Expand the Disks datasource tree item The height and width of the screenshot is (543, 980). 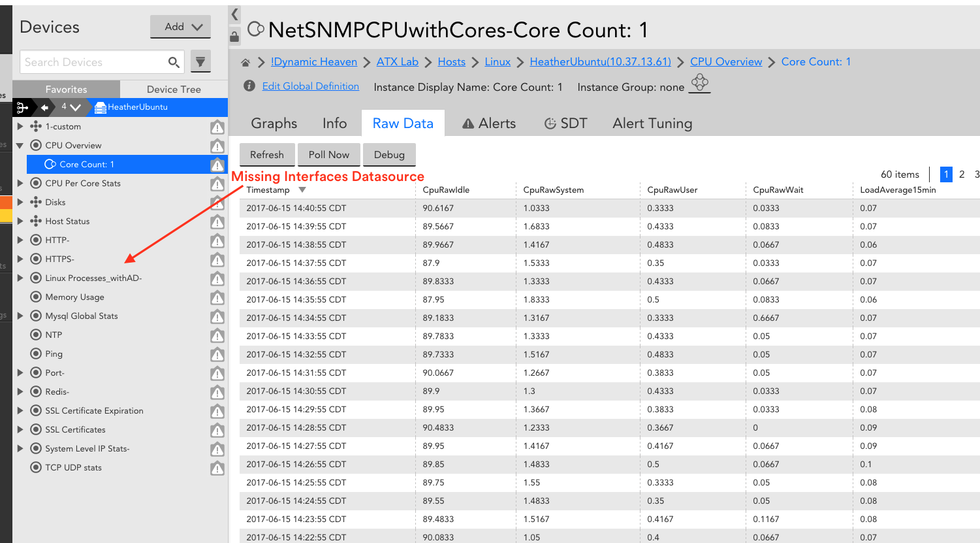coord(20,202)
